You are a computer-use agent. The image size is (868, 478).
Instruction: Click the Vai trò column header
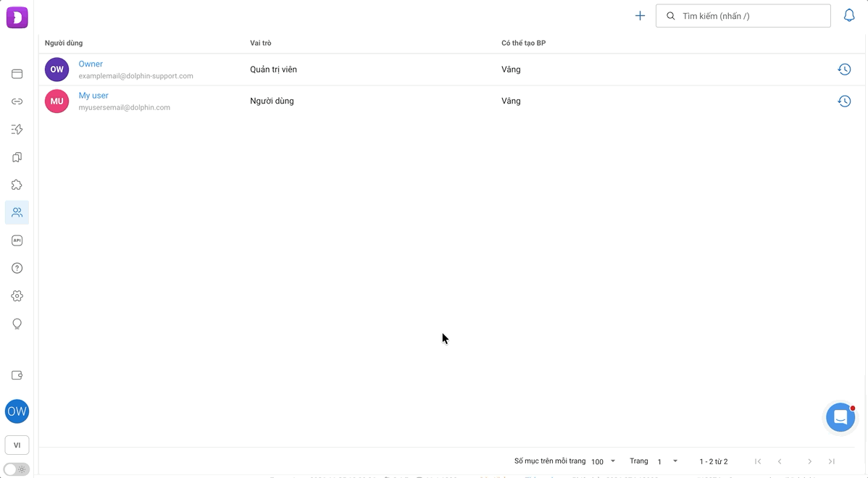pyautogui.click(x=261, y=43)
